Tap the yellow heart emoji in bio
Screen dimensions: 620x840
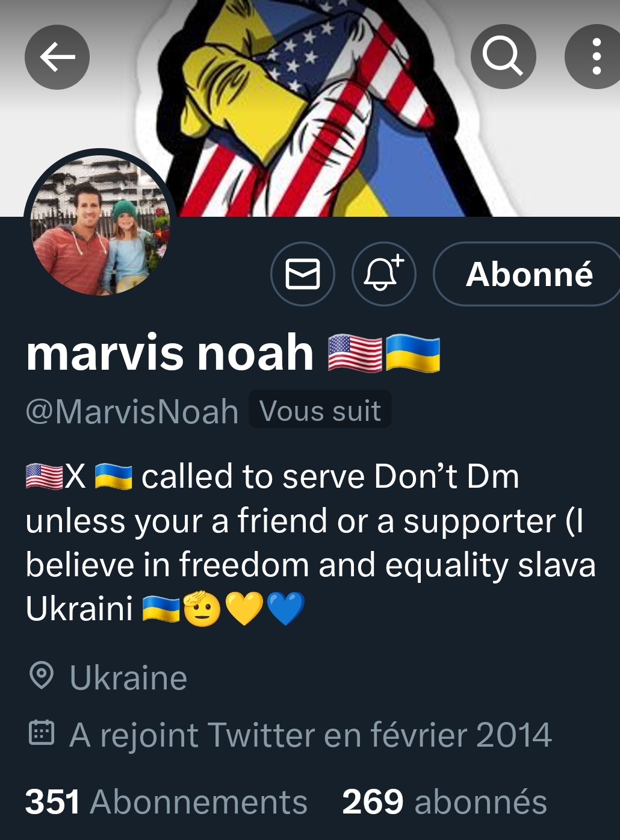click(244, 608)
